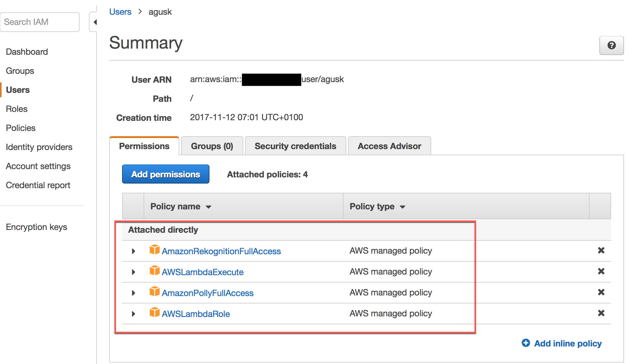Open Identity providers in the sidebar

[x=39, y=147]
